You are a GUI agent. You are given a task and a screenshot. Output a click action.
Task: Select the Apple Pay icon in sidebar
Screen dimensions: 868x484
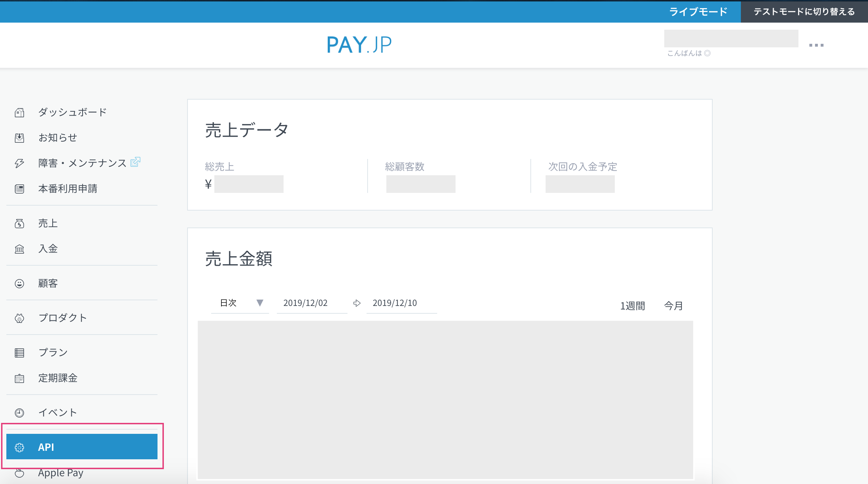point(19,473)
